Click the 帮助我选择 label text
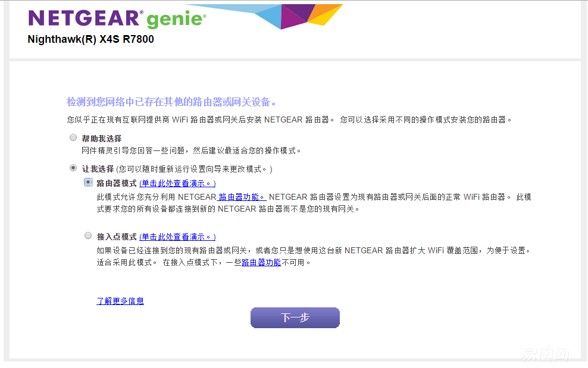Viewport: 588px width, 368px height. click(x=102, y=139)
